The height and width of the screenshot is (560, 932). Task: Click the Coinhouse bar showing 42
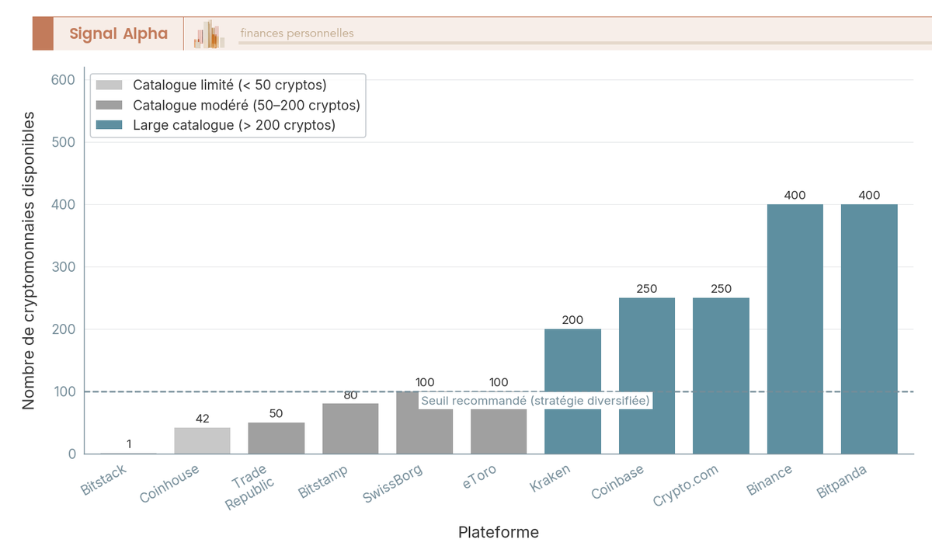click(201, 439)
